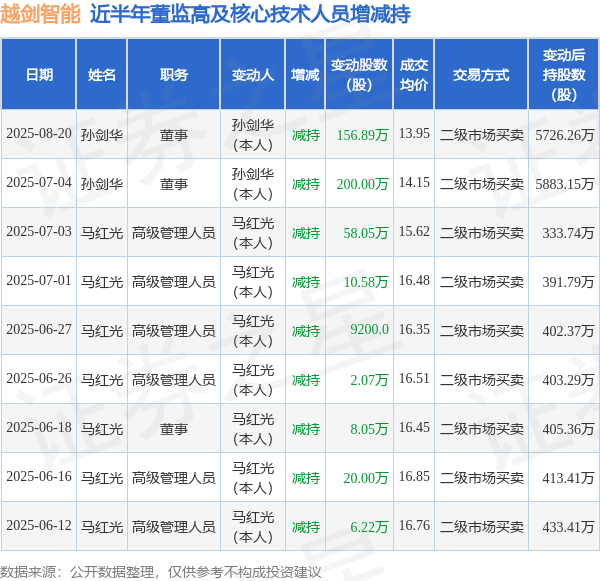Click average price 13.95
The height and width of the screenshot is (581, 600).
tap(414, 134)
